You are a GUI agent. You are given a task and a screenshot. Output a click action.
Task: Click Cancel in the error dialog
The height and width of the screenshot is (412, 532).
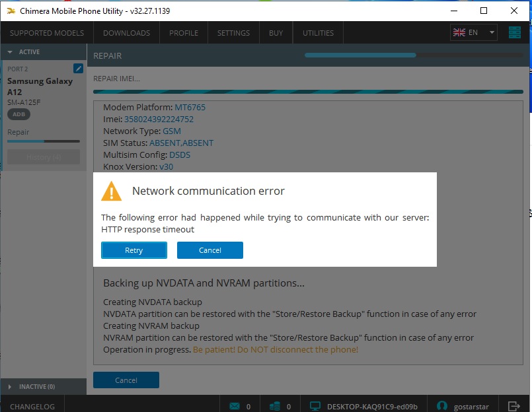(x=210, y=250)
